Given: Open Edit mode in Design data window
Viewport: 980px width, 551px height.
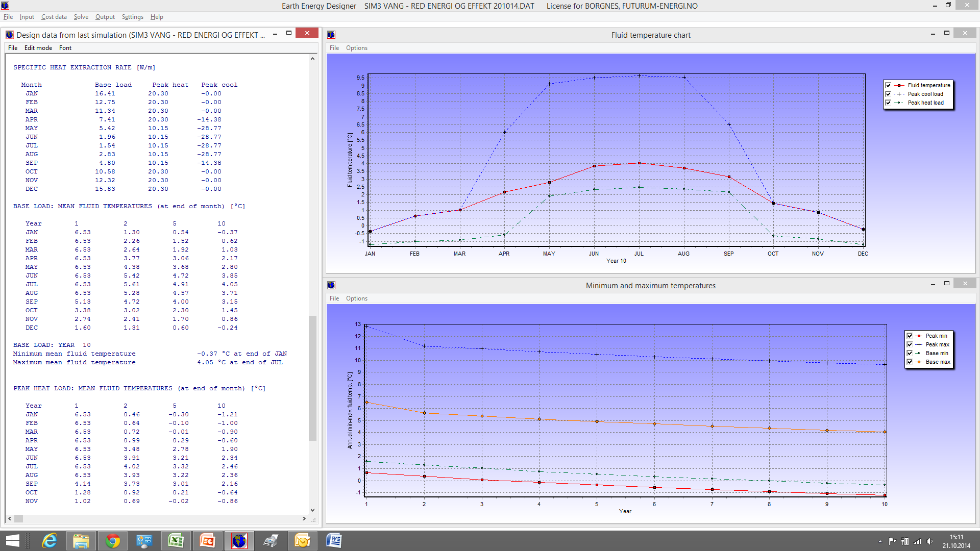Looking at the screenshot, I should [x=38, y=48].
